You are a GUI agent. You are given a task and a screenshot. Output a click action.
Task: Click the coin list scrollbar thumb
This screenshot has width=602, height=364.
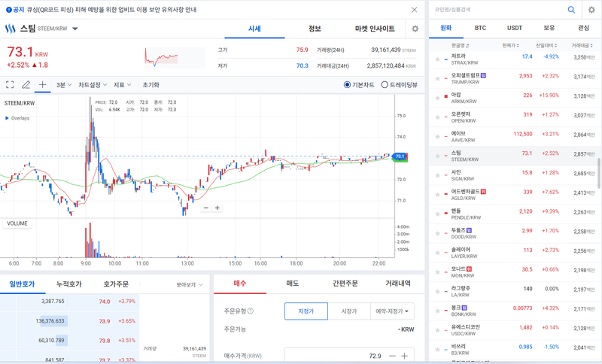click(599, 173)
